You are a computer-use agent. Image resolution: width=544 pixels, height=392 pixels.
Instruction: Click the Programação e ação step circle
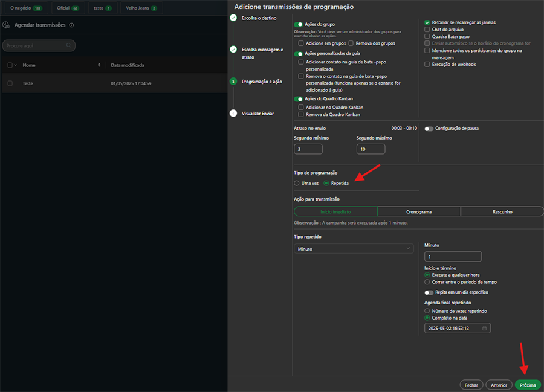(x=233, y=81)
